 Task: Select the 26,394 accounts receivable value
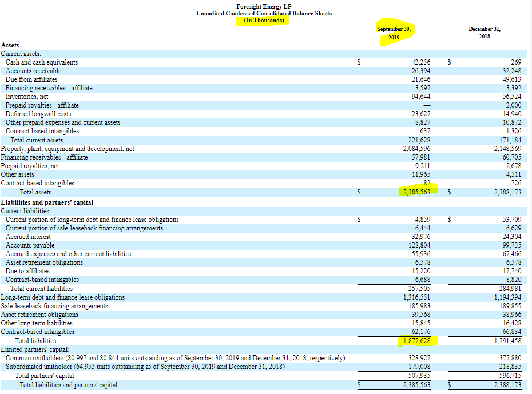coord(420,71)
